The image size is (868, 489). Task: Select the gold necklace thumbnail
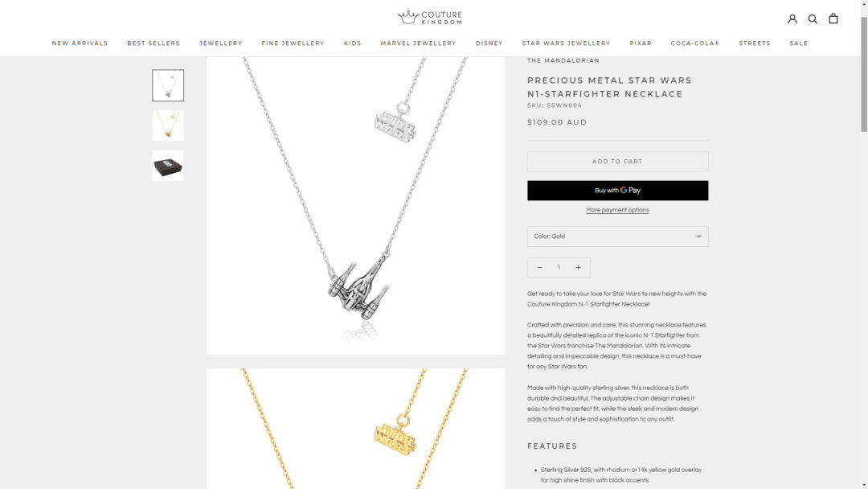click(168, 125)
